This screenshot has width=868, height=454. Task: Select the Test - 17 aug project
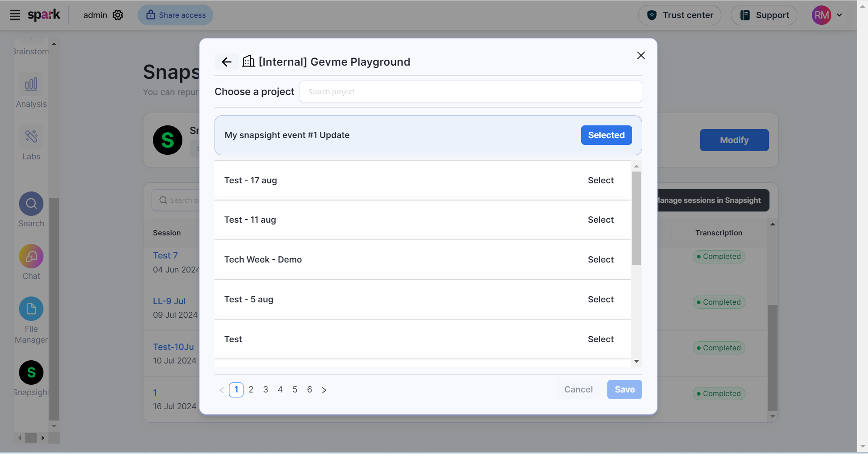pyautogui.click(x=601, y=180)
